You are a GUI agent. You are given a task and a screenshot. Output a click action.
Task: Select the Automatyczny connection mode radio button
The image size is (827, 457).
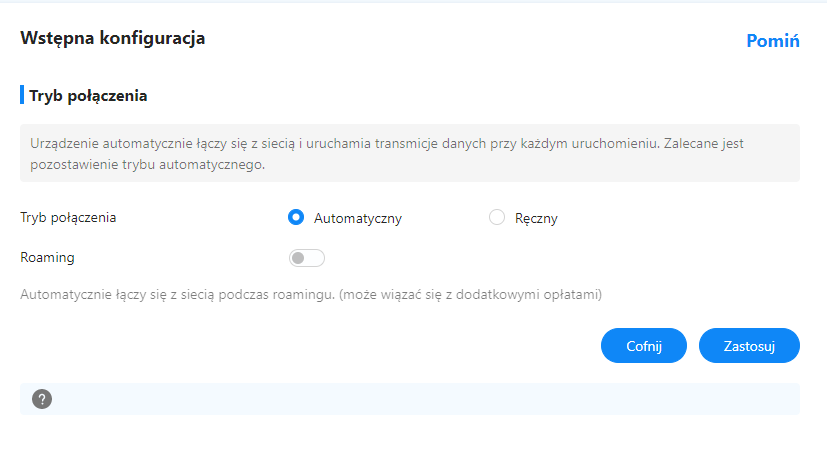coord(296,217)
